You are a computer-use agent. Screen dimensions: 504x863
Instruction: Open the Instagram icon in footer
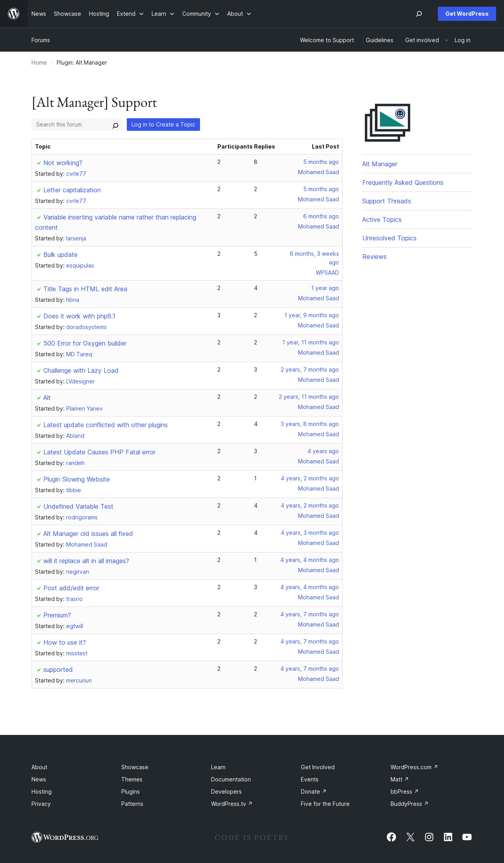pyautogui.click(x=429, y=837)
